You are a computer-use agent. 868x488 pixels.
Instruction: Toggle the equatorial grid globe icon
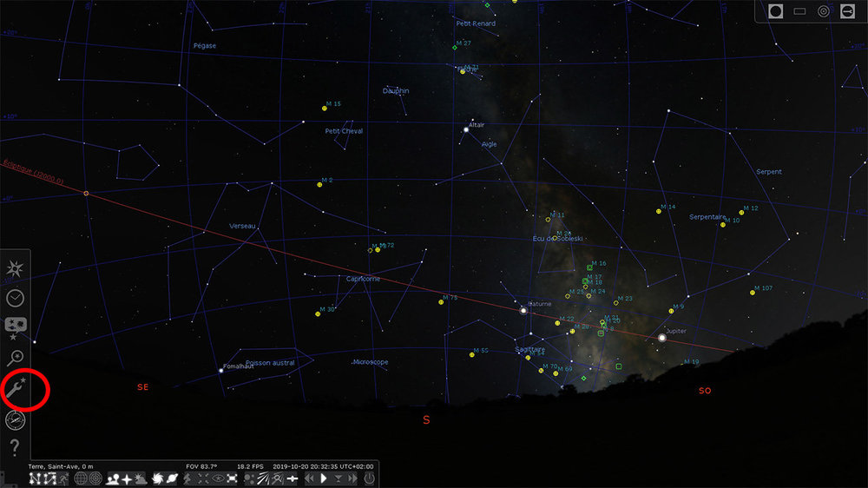[x=81, y=478]
